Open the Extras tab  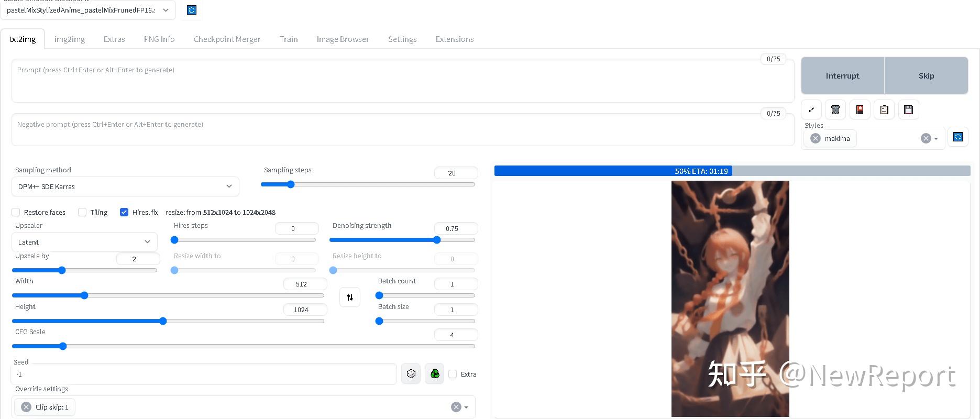(114, 39)
